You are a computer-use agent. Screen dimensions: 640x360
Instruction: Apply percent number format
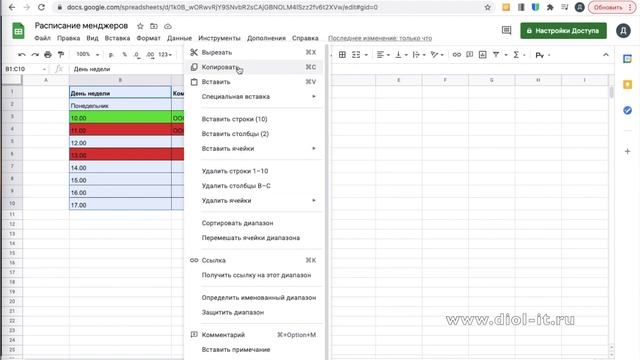pyautogui.click(x=124, y=55)
